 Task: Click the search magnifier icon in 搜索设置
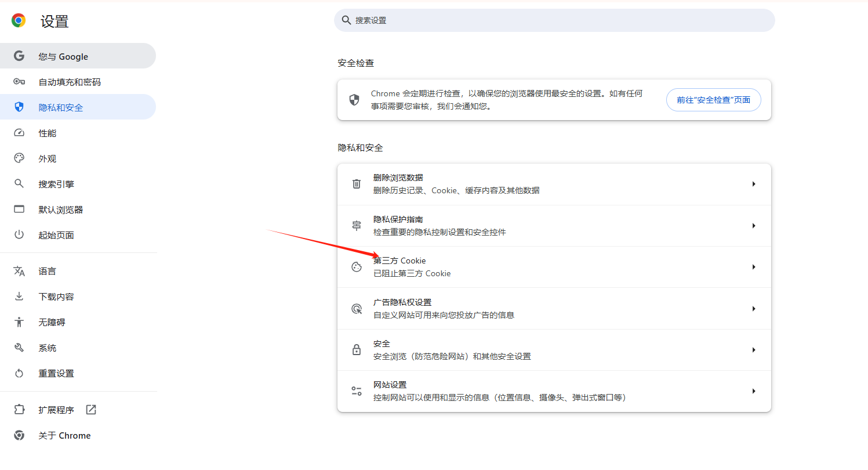pyautogui.click(x=346, y=20)
